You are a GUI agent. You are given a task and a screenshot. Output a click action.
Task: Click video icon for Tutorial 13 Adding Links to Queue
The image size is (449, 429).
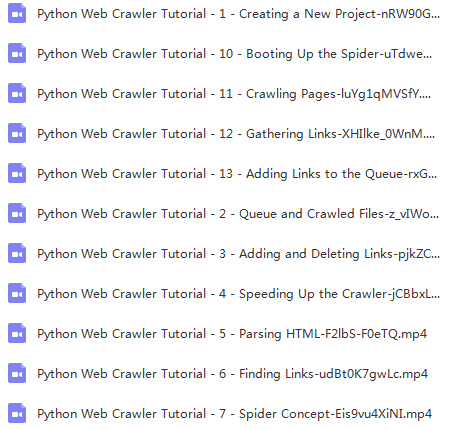[17, 174]
